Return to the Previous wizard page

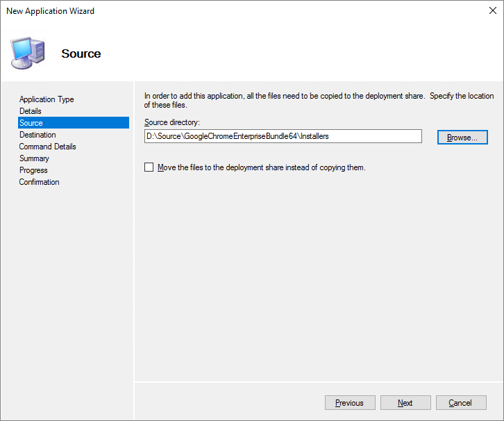tap(349, 403)
